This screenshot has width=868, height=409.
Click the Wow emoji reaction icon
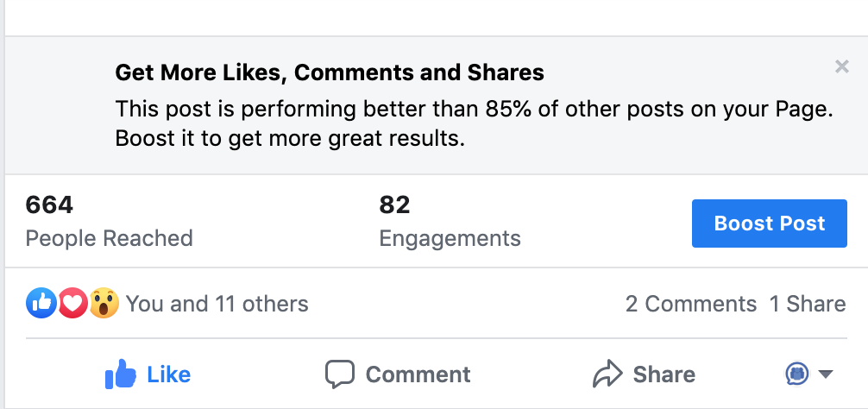coord(104,303)
